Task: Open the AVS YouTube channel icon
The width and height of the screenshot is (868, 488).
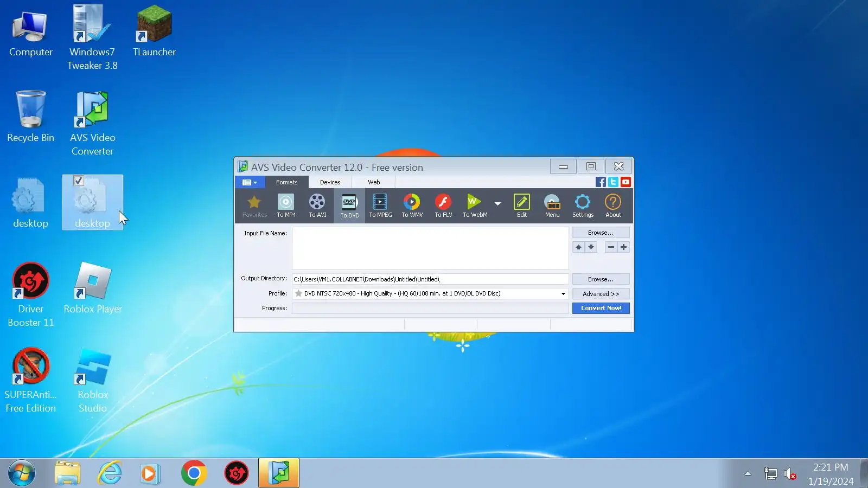Action: tap(626, 182)
